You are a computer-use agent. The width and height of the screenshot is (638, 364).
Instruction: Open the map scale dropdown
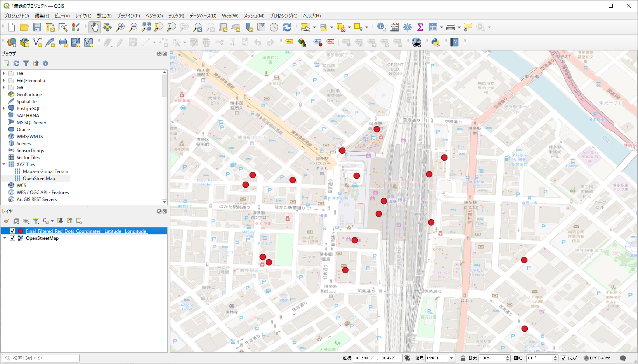tap(451, 358)
